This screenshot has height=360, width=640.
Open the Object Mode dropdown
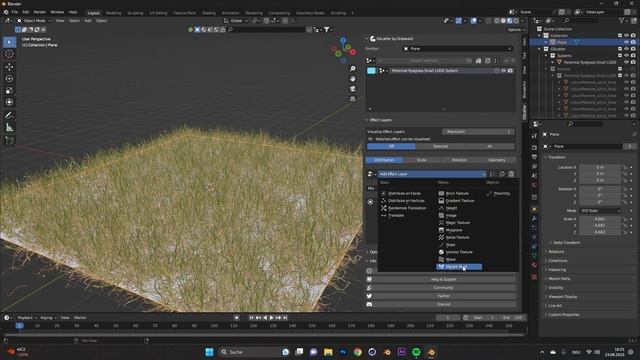point(34,20)
